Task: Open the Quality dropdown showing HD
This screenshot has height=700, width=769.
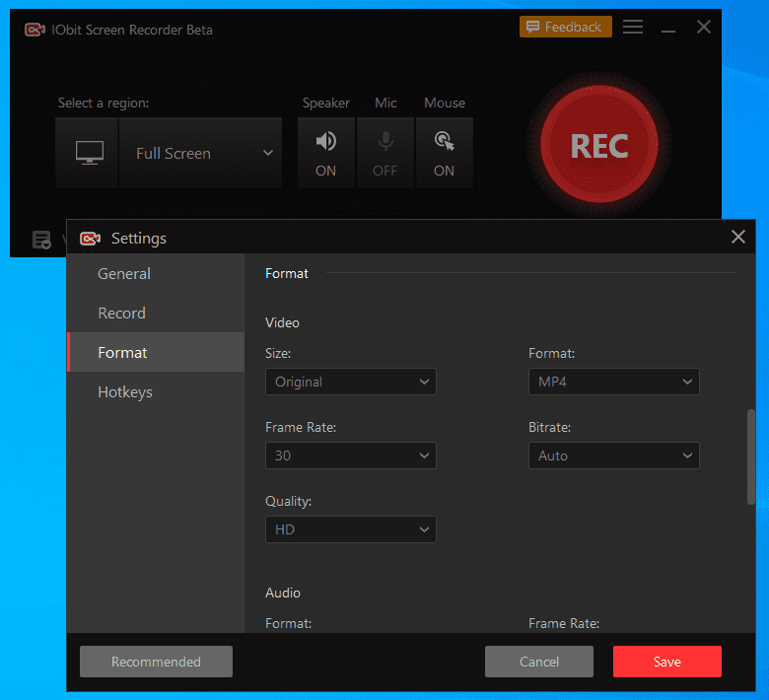Action: 351,529
